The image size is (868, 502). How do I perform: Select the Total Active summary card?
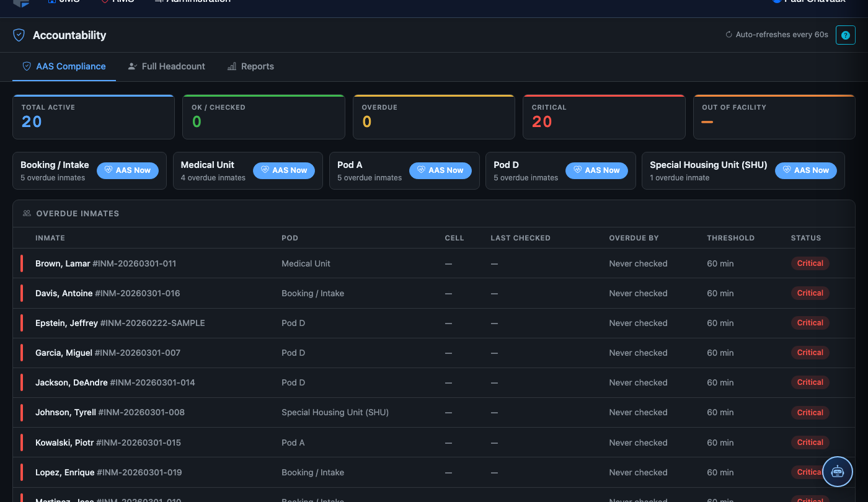click(94, 117)
